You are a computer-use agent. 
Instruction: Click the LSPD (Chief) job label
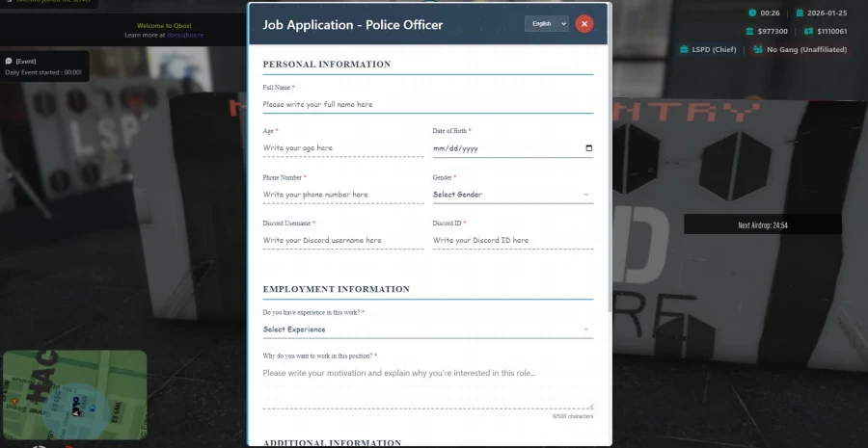point(714,50)
